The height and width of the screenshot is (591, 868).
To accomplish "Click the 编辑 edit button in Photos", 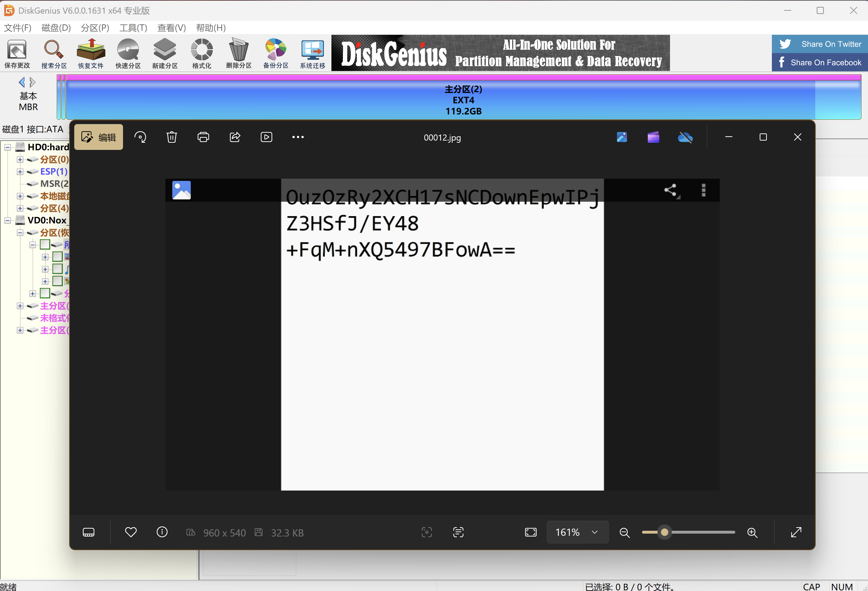I will point(99,137).
